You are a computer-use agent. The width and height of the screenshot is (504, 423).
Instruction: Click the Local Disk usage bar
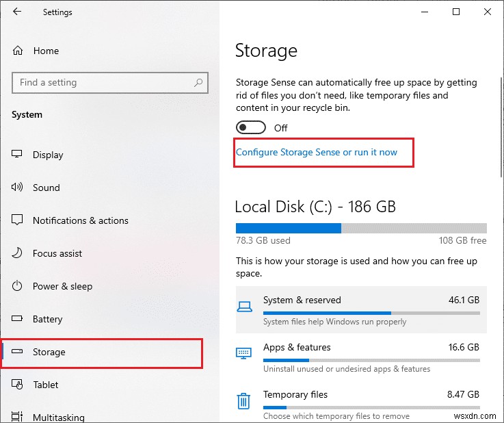tap(360, 228)
